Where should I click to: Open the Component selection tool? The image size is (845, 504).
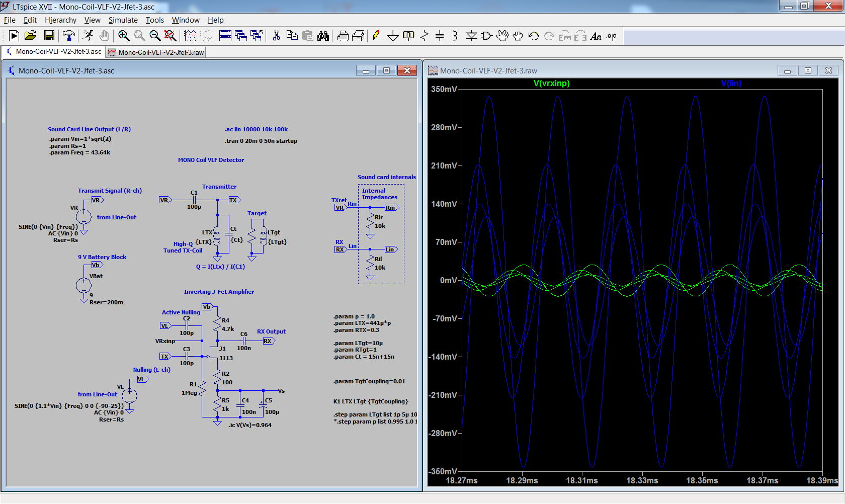pos(486,36)
